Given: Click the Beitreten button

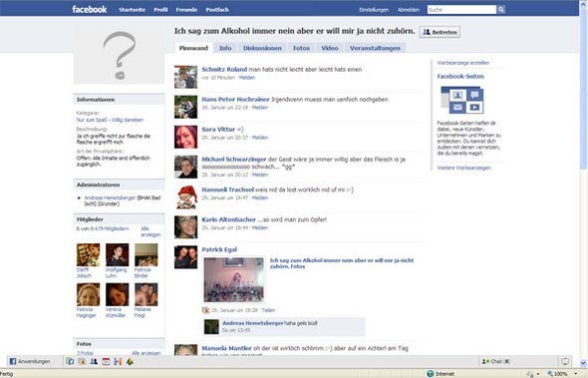Looking at the screenshot, I should point(440,32).
